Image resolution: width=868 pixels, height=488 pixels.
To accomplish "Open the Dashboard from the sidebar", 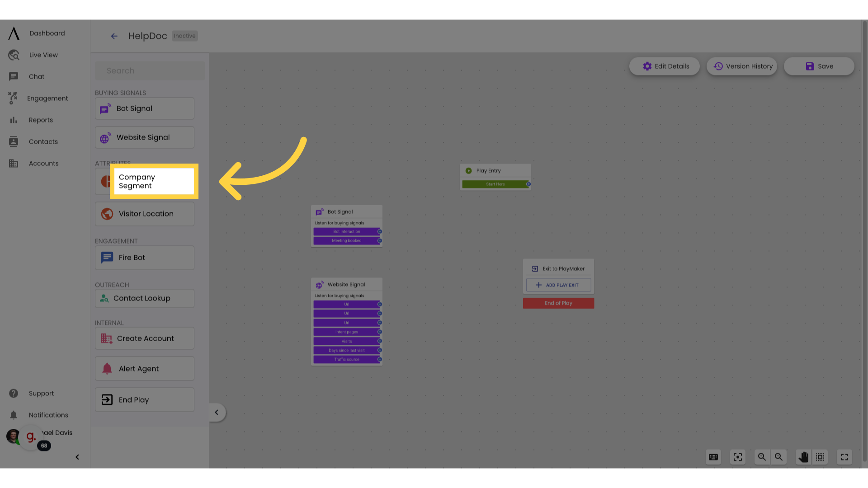I will point(47,33).
